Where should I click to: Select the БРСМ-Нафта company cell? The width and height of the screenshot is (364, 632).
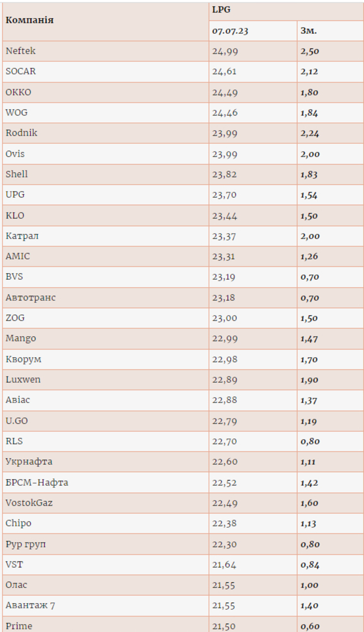click(37, 482)
